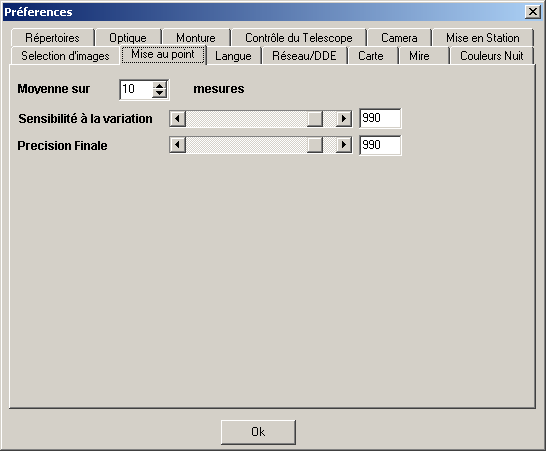Click the Precision Finale value field
546x451 pixels.
[x=380, y=145]
